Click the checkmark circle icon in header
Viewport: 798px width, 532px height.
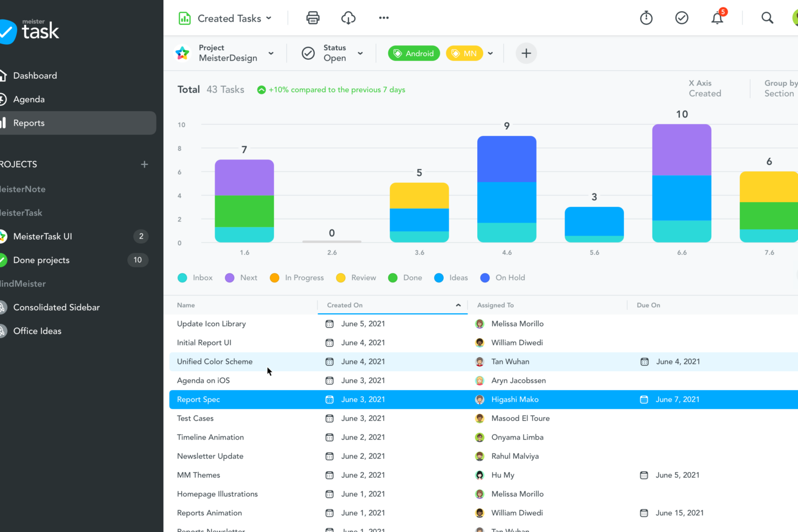click(682, 18)
